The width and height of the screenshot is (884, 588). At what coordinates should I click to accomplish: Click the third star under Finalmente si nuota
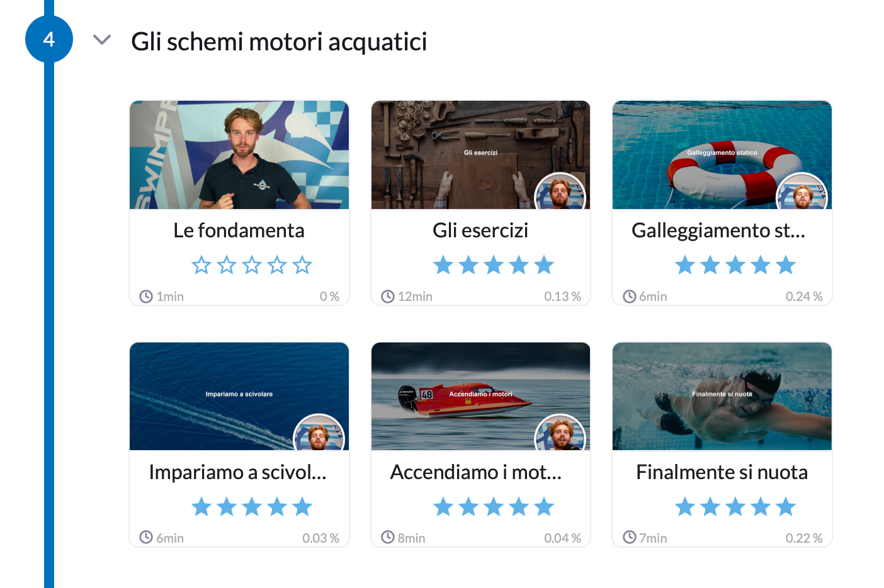pyautogui.click(x=735, y=506)
